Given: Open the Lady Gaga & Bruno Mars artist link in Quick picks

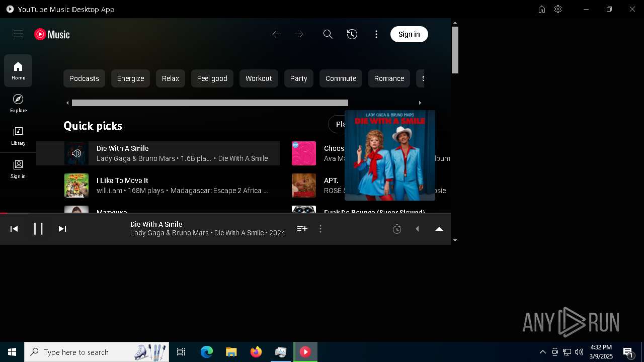Looking at the screenshot, I should (136, 158).
